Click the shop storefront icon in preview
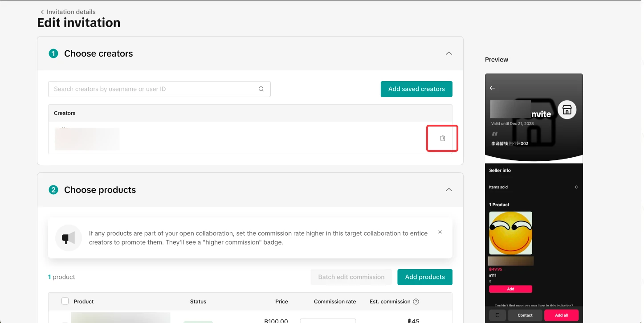Screen dimensions: 644x323 click(x=567, y=110)
